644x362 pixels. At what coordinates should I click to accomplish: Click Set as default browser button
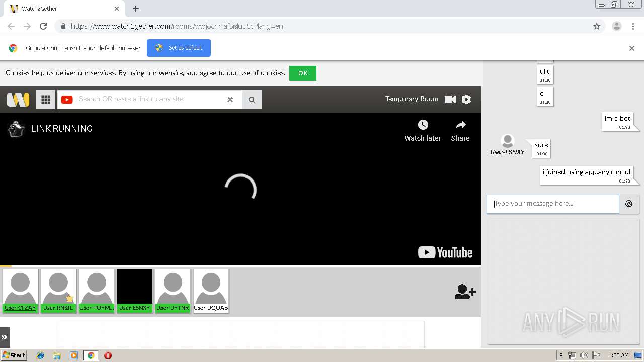pos(179,48)
